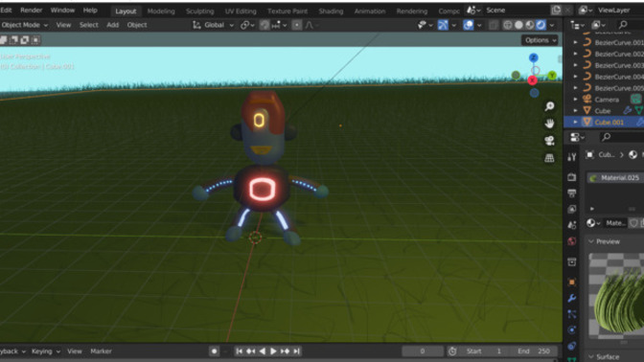Open the Render menu
This screenshot has height=362, width=644.
[x=32, y=11]
